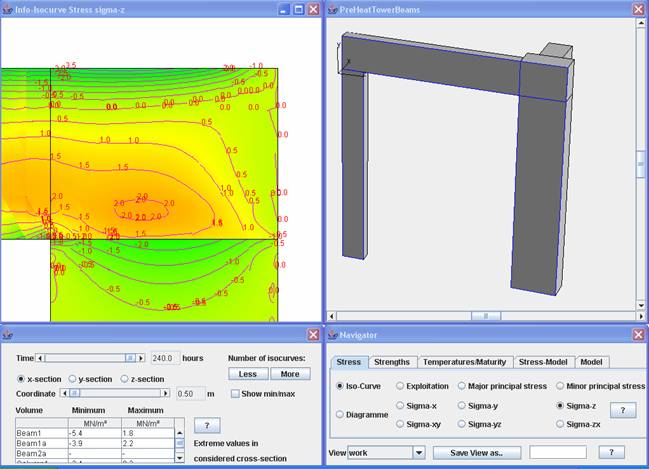Click the 3D view vertical scrollbar up arrow

click(x=640, y=22)
